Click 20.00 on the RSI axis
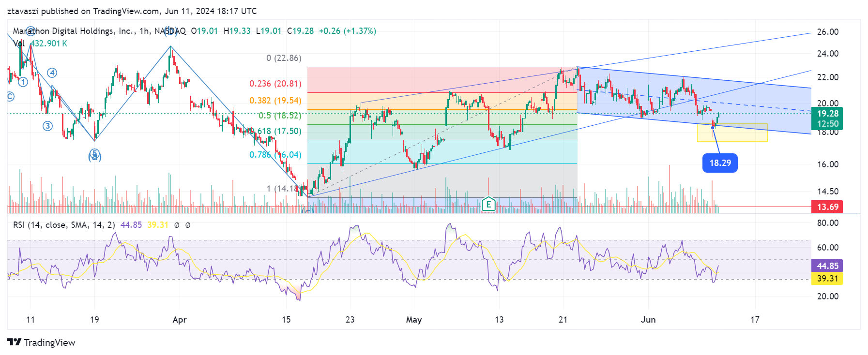868x355 pixels. tap(828, 296)
